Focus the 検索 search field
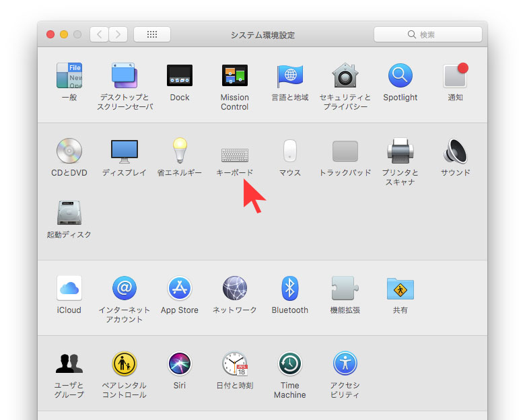 428,34
